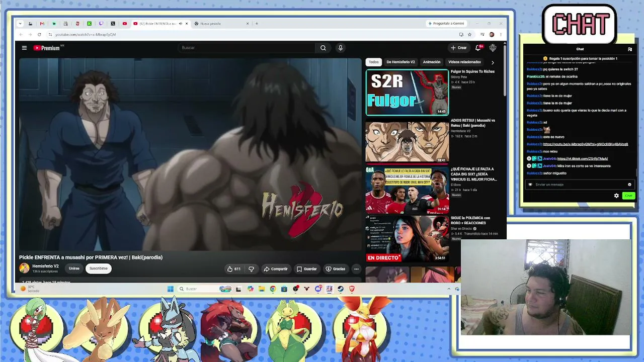Go back in the browser
The height and width of the screenshot is (362, 644).
tap(21, 35)
